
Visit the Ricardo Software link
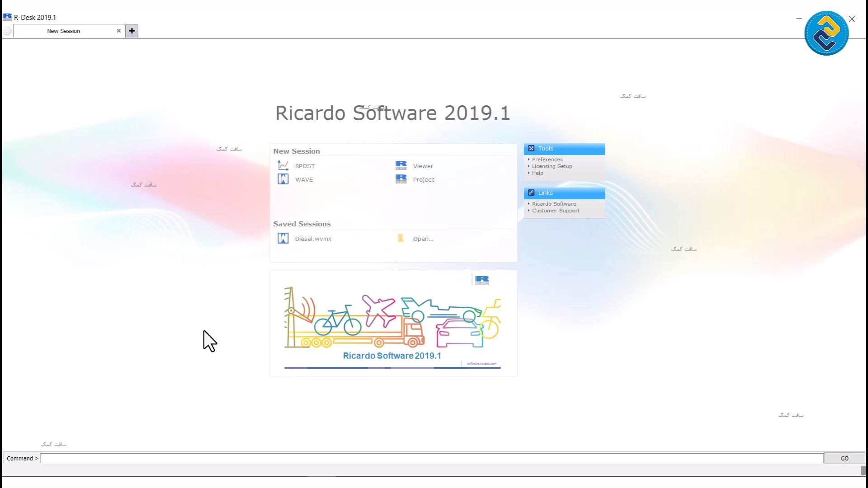(x=554, y=204)
